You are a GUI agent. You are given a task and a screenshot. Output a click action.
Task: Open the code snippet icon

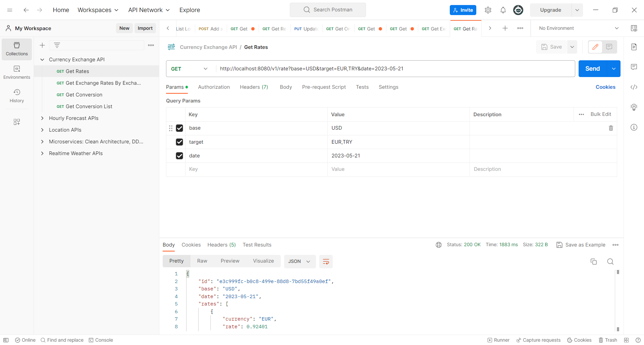634,87
